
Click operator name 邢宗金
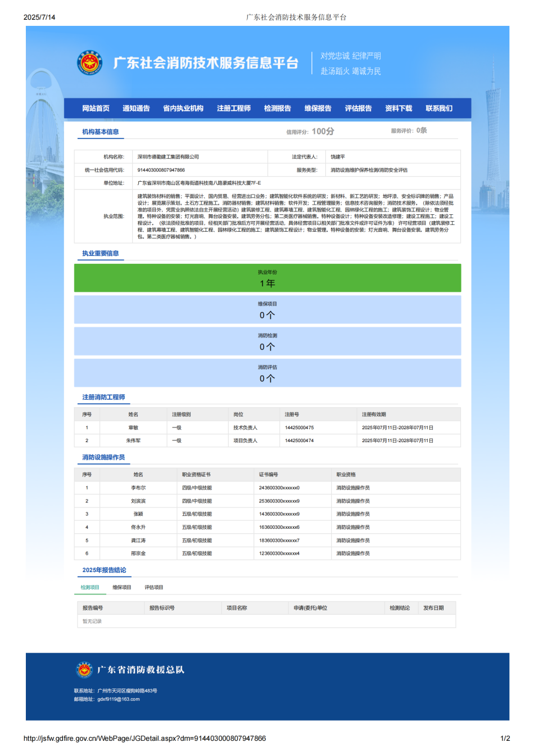pos(138,553)
